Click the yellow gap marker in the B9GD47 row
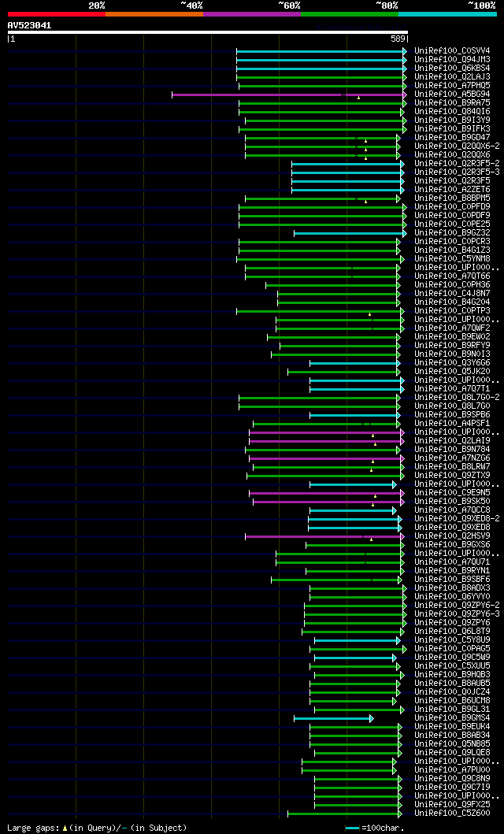The height and width of the screenshot is (834, 504). (365, 141)
